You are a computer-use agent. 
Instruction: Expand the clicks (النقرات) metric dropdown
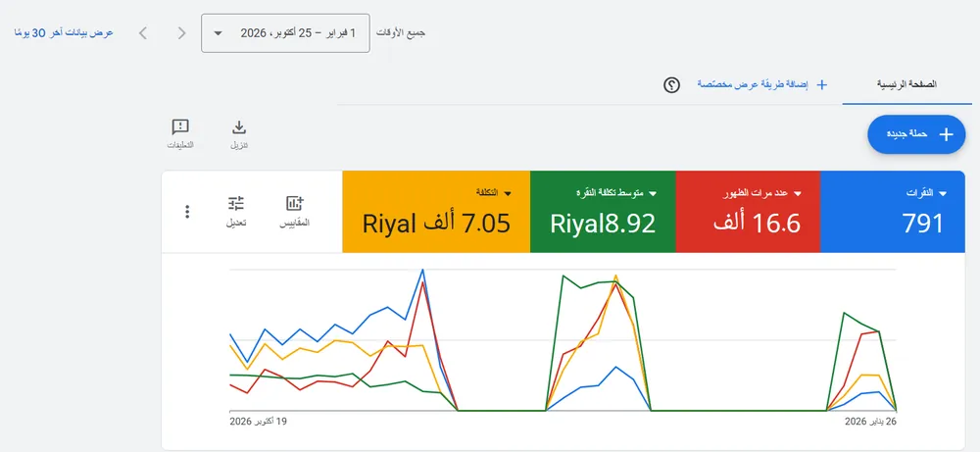[x=943, y=194]
